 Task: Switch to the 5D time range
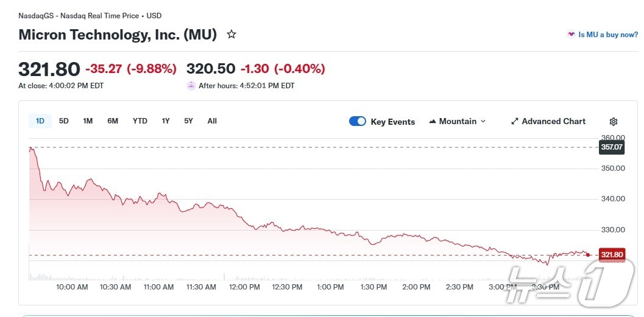(x=64, y=121)
